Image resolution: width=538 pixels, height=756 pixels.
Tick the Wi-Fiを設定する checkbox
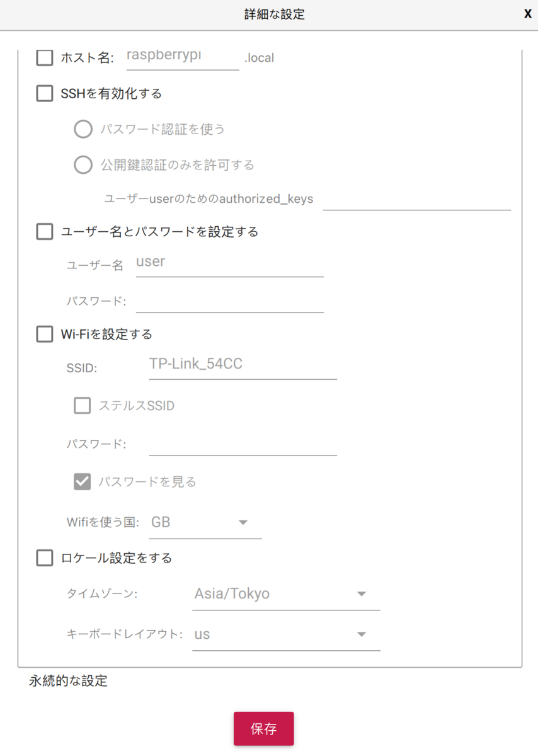click(x=45, y=334)
